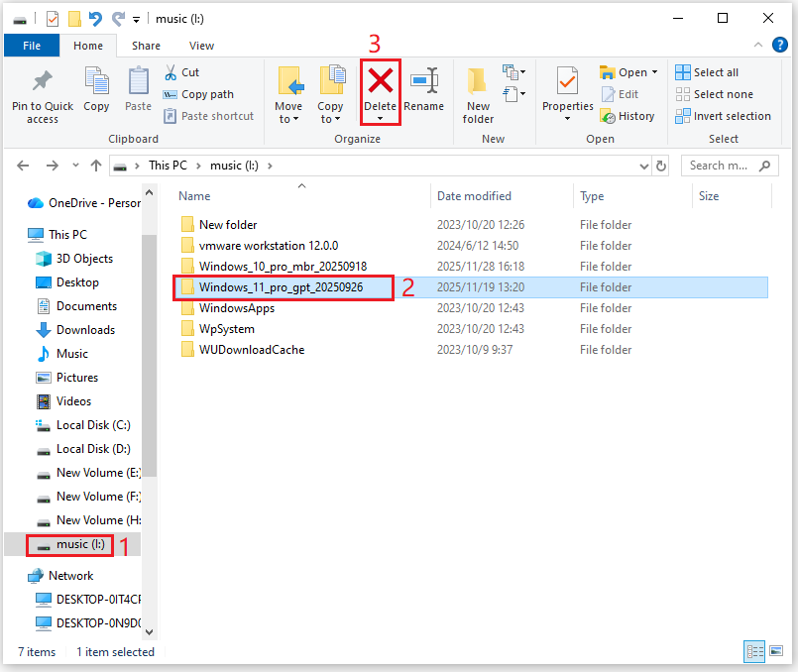Switch to details view in status bar
Image resolution: width=798 pixels, height=672 pixels.
(x=754, y=651)
